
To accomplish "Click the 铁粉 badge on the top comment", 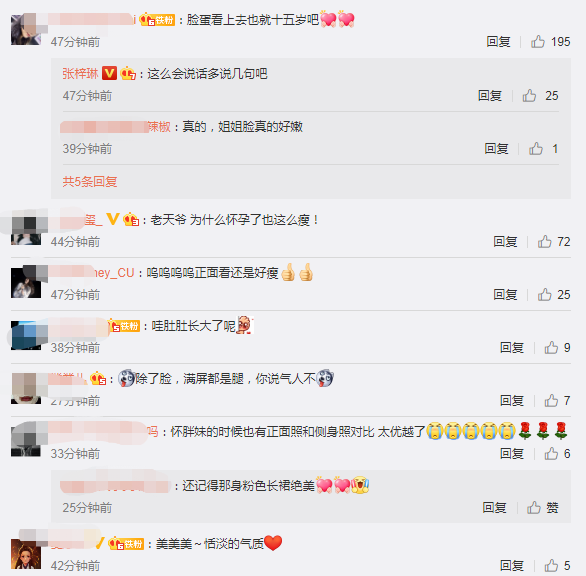I will (x=157, y=19).
